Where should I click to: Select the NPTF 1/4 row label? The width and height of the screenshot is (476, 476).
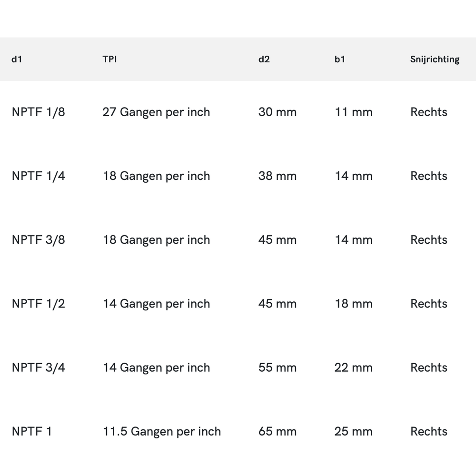(38, 176)
